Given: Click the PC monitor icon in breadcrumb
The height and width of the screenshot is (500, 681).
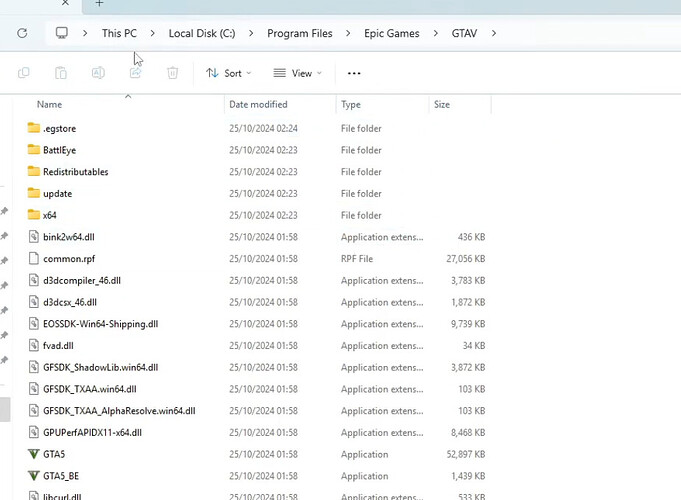Looking at the screenshot, I should 62,33.
